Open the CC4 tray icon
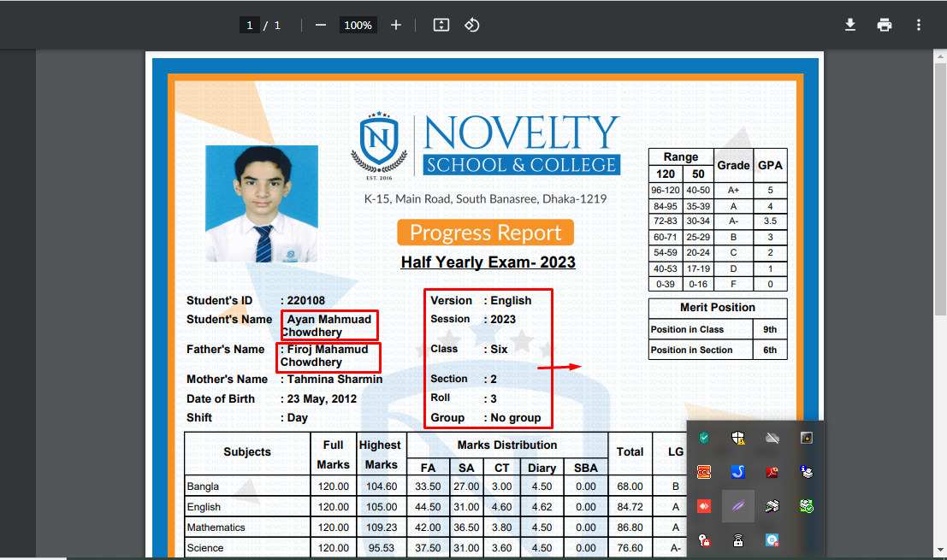The width and height of the screenshot is (947, 560). [x=704, y=472]
